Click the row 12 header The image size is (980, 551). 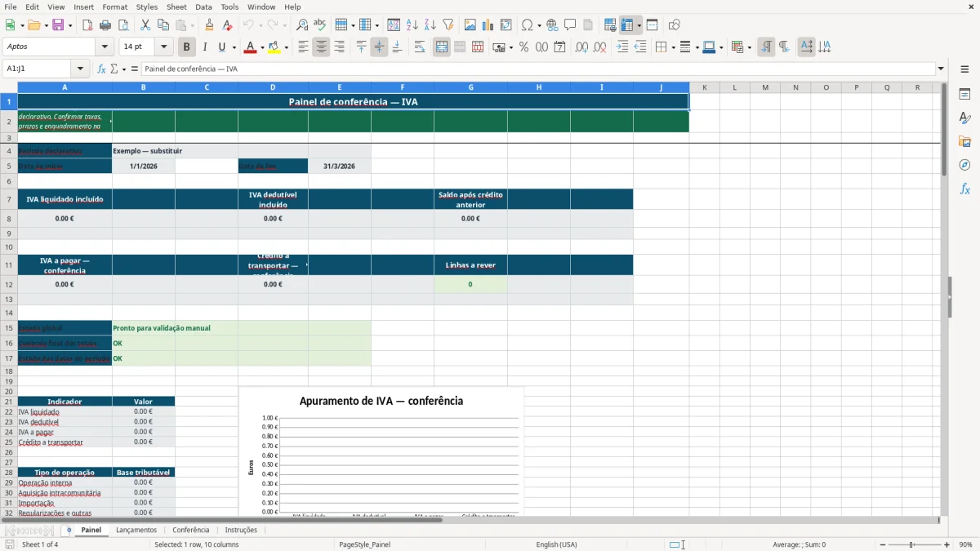pyautogui.click(x=9, y=284)
